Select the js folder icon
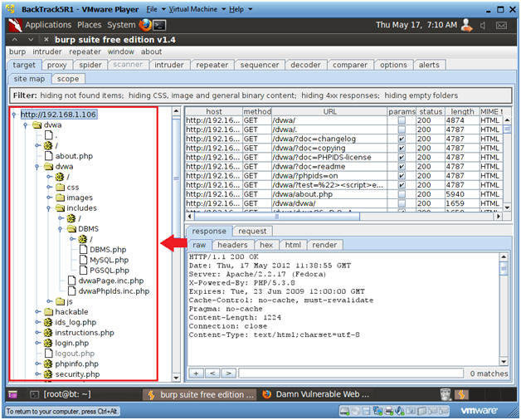The image size is (521, 420). coord(60,301)
